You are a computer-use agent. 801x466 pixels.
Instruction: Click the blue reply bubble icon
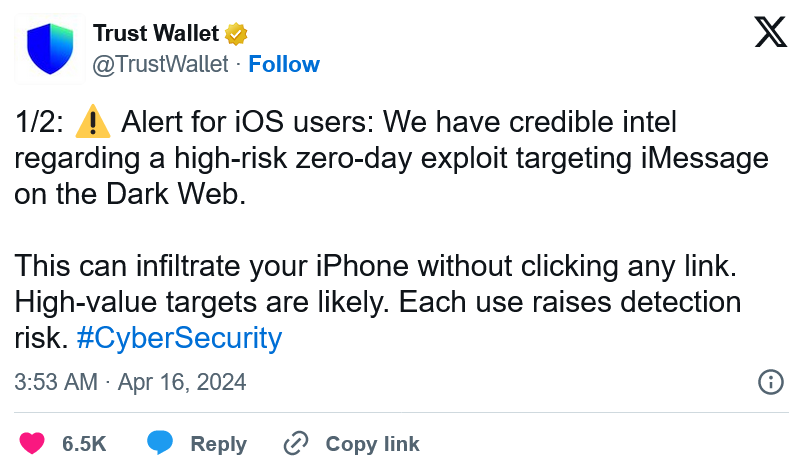(160, 442)
